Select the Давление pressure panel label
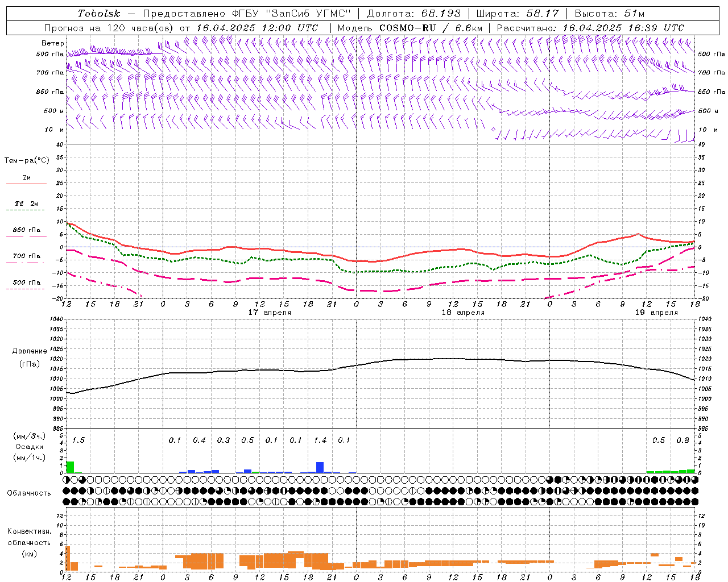The height and width of the screenshot is (582, 728). [x=30, y=351]
